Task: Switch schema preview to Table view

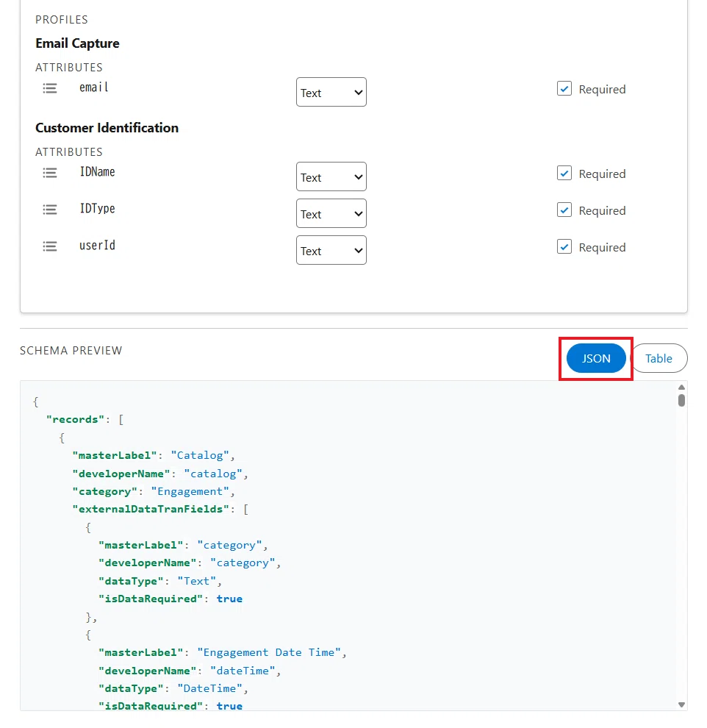Action: pyautogui.click(x=658, y=358)
